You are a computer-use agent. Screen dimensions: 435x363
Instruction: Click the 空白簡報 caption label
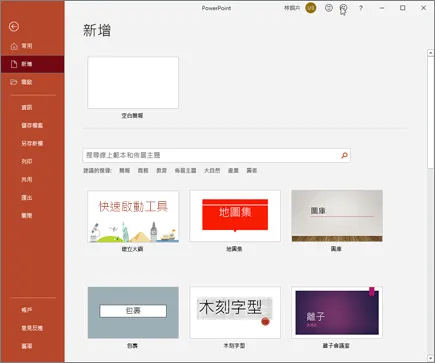(132, 116)
